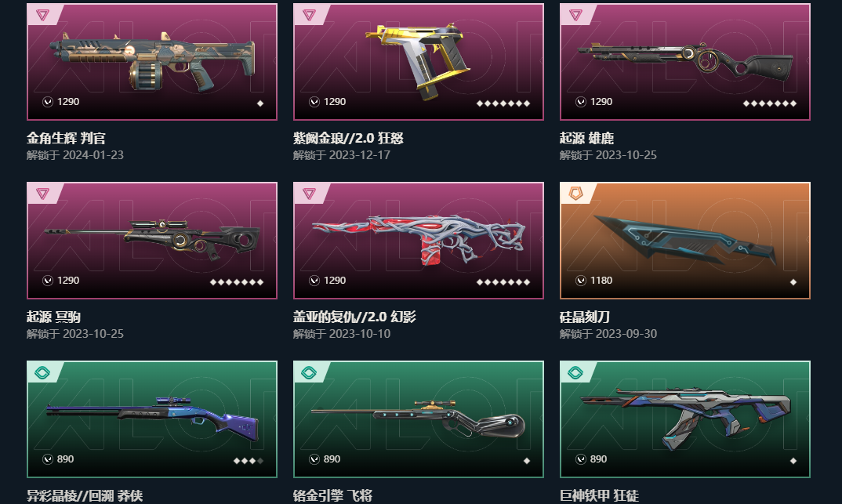Click the green tier icon on 异彩晶棱 card
The width and height of the screenshot is (842, 504).
(x=42, y=372)
